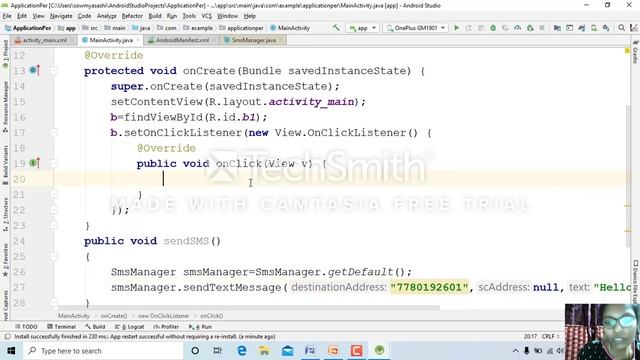Click the Windows search box

click(103, 351)
